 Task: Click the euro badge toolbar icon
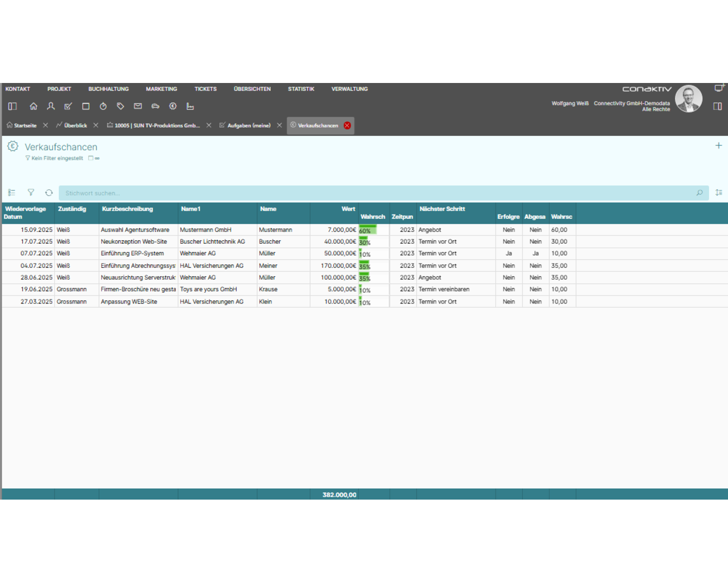tap(173, 106)
